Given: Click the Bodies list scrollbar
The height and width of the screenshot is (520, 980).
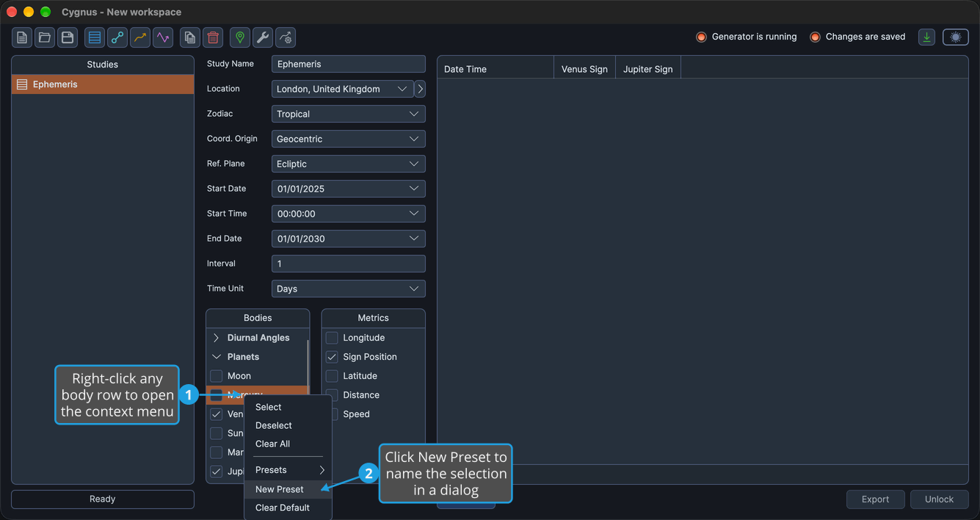Looking at the screenshot, I should coord(308,367).
